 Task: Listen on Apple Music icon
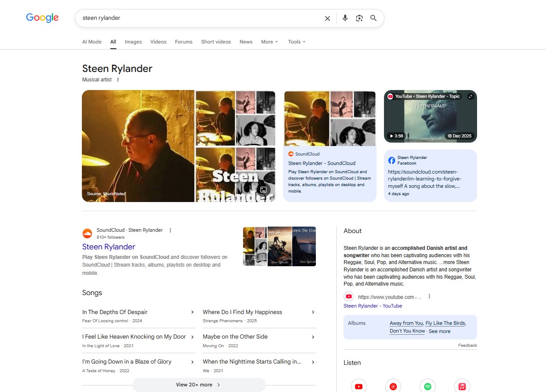[462, 386]
